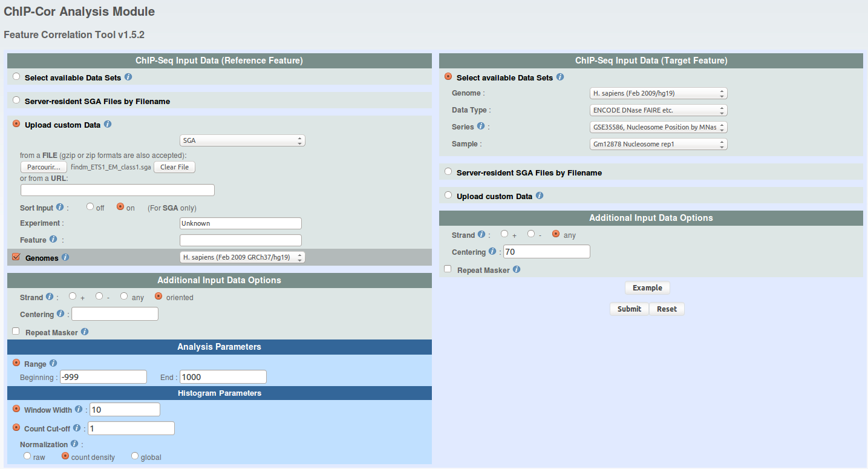Click the Clear File button
The image size is (868, 469).
pos(174,167)
